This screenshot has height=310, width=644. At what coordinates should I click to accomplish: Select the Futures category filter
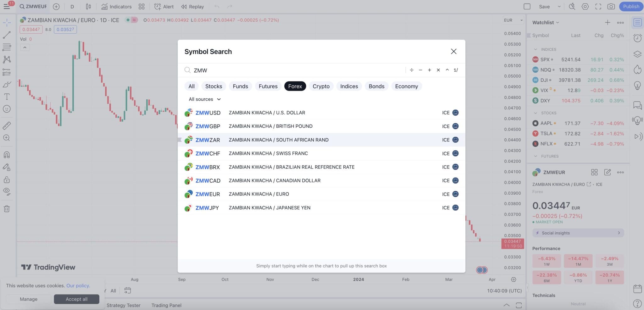coord(268,86)
